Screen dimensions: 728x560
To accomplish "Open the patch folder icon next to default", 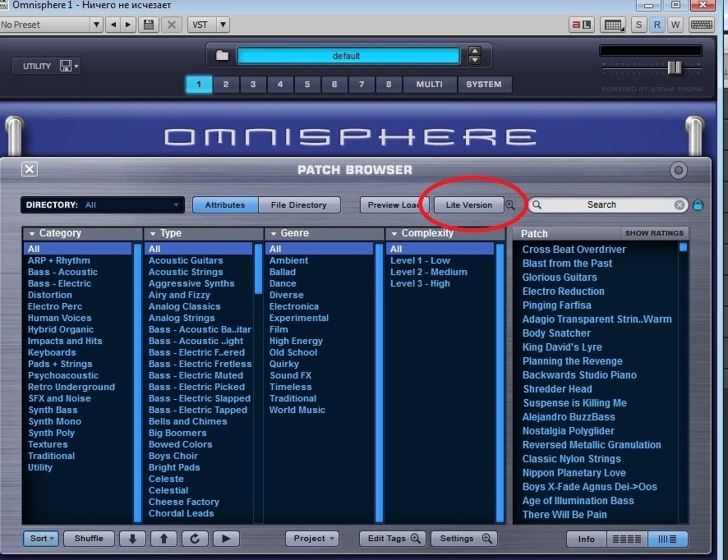I will point(222,56).
